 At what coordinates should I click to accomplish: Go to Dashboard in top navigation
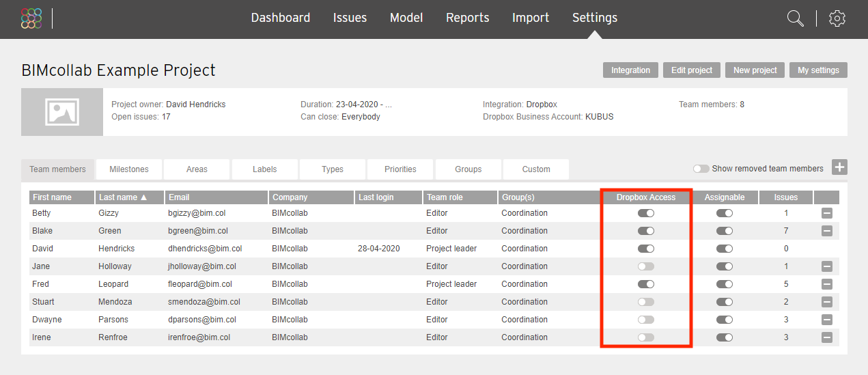pyautogui.click(x=281, y=18)
